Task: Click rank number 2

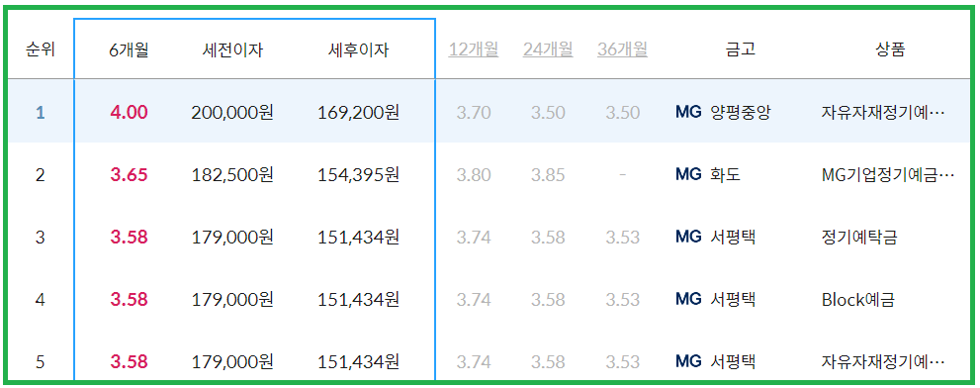Action: click(x=40, y=175)
